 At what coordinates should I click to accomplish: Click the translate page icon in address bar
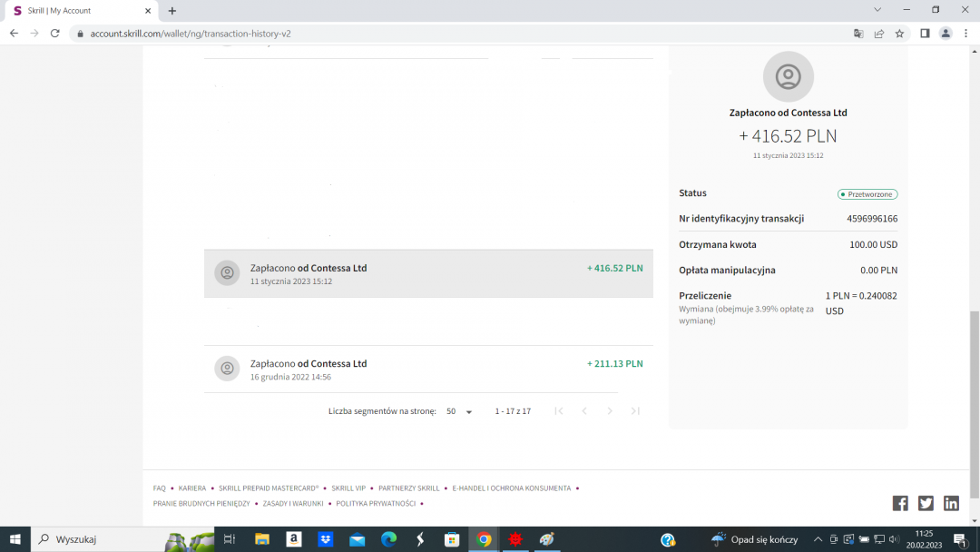pos(858,34)
